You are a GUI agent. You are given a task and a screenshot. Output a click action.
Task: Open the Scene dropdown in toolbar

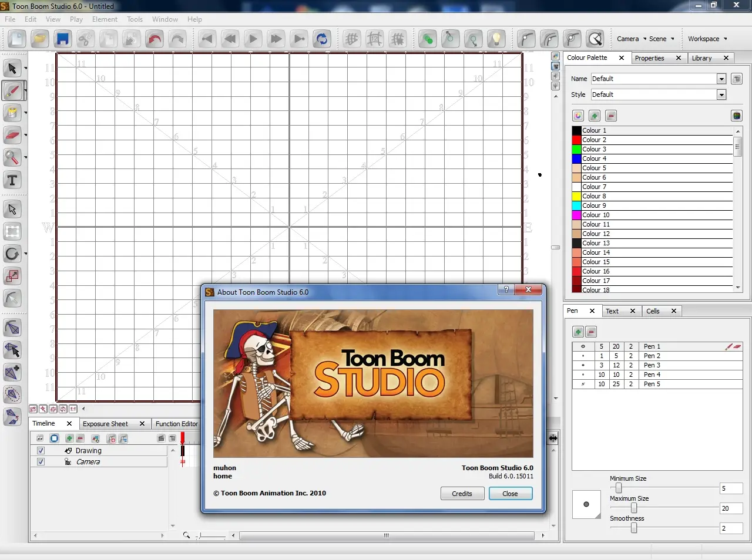click(x=662, y=39)
